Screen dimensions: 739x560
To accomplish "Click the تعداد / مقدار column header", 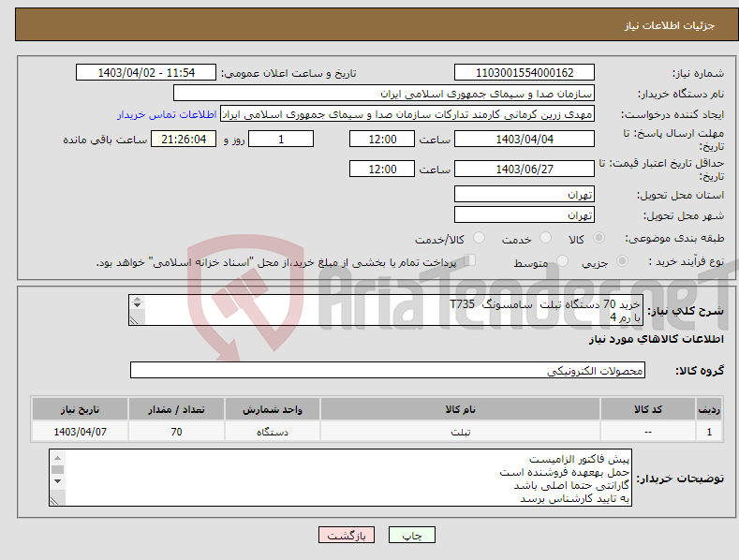I will [x=176, y=409].
